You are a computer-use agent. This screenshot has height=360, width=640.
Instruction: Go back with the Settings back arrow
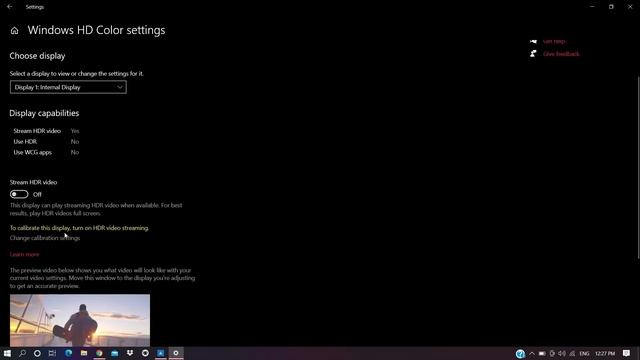(x=9, y=7)
